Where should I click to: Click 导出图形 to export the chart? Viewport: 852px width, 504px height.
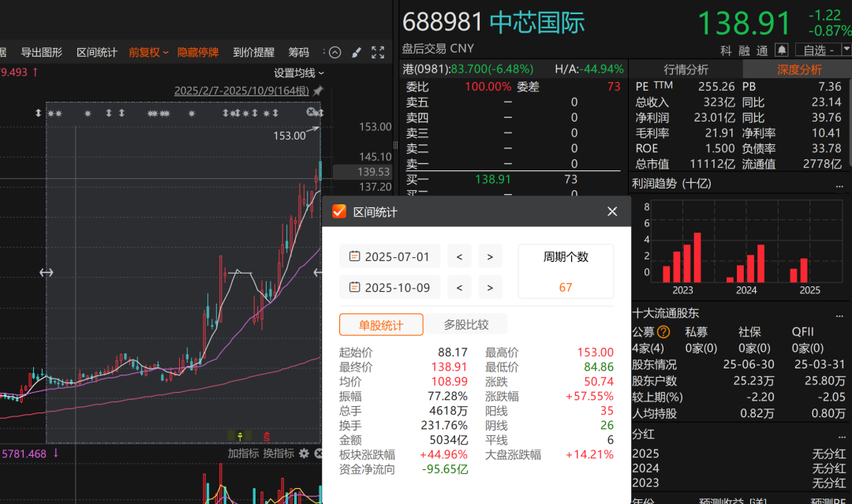pos(41,52)
